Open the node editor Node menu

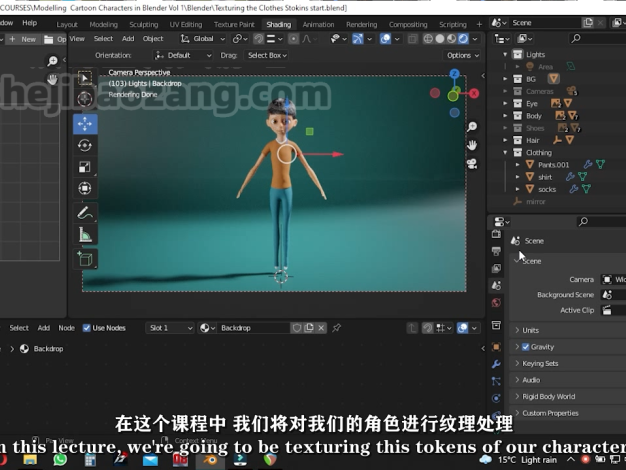pos(66,328)
